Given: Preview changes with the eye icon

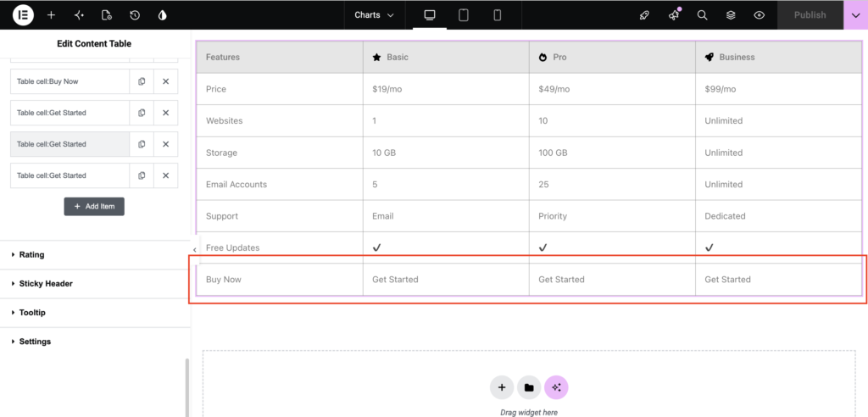Looking at the screenshot, I should click(759, 15).
